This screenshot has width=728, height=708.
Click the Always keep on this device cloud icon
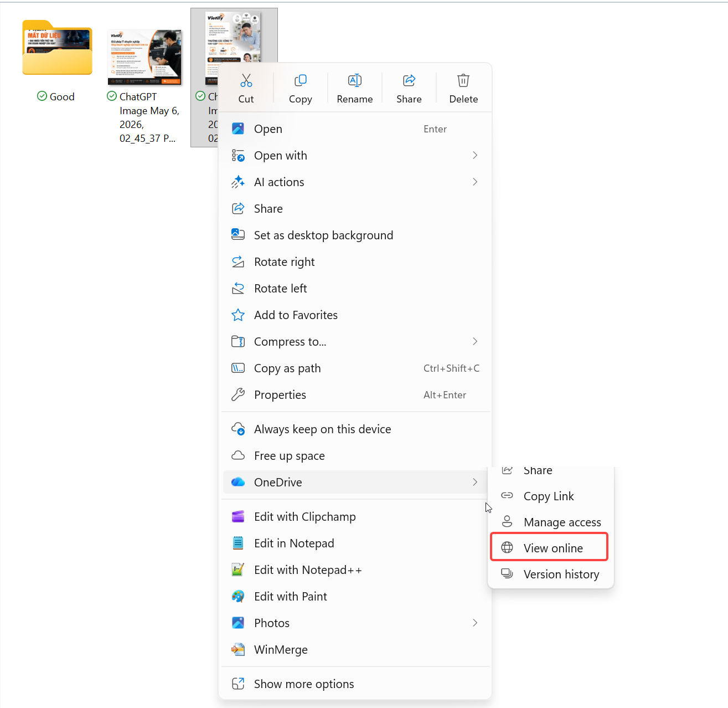238,429
